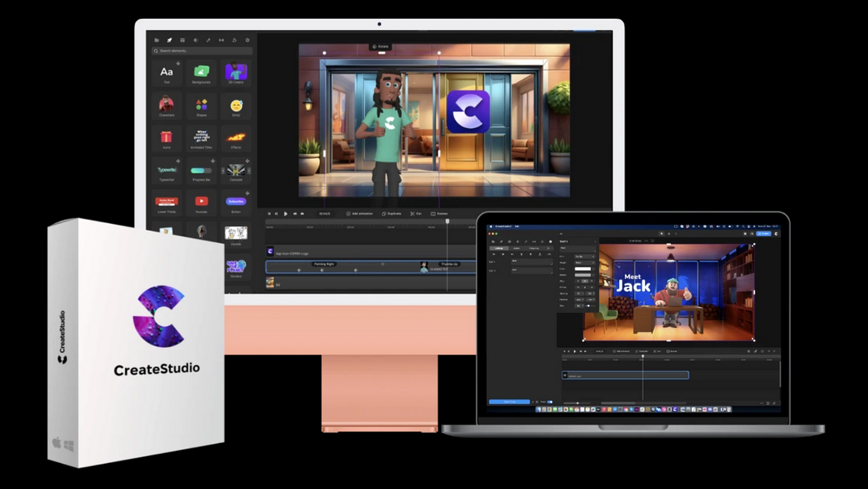Click the blue Render button on the laptop

click(764, 233)
